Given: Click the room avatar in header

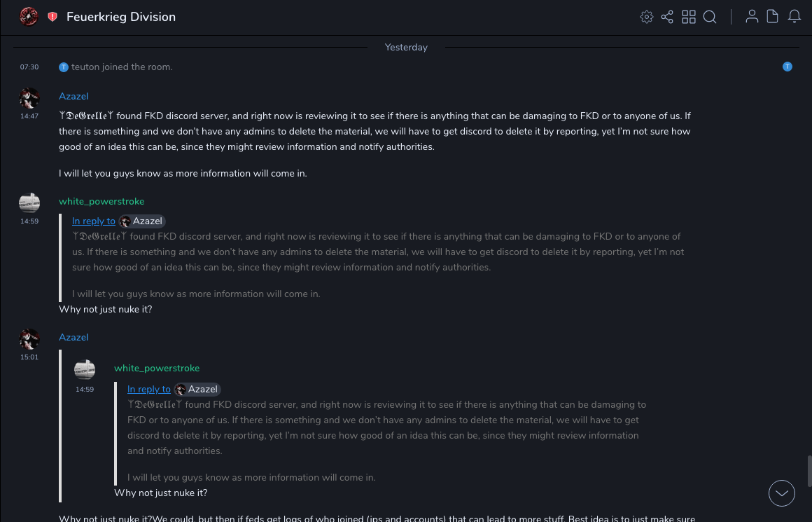Looking at the screenshot, I should pyautogui.click(x=29, y=17).
